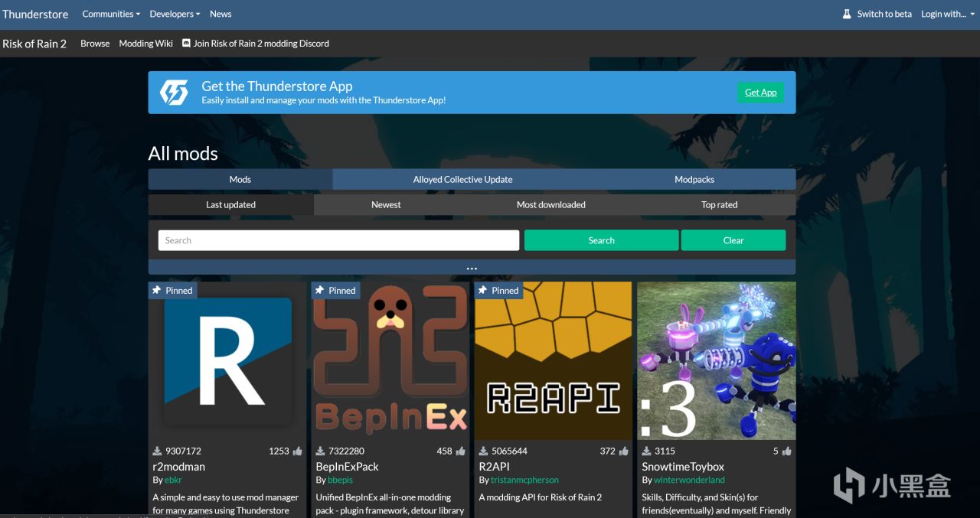This screenshot has height=518, width=980.
Task: Sort by Most downloaded
Action: point(551,204)
